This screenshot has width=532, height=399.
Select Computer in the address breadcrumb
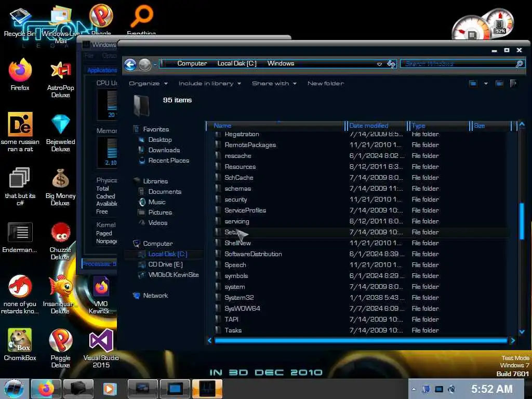pos(192,63)
